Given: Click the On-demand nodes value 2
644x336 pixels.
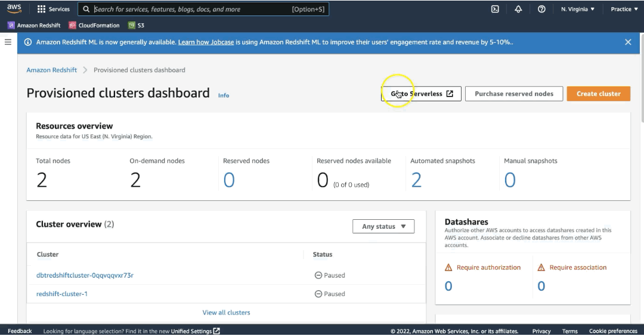Looking at the screenshot, I should tap(135, 180).
